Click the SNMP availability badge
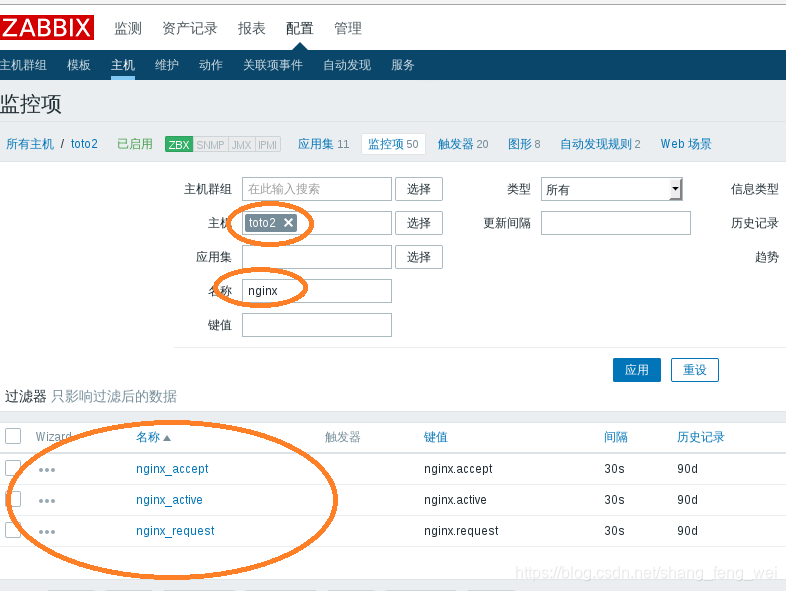Viewport: 786px width, 591px height. pos(211,144)
